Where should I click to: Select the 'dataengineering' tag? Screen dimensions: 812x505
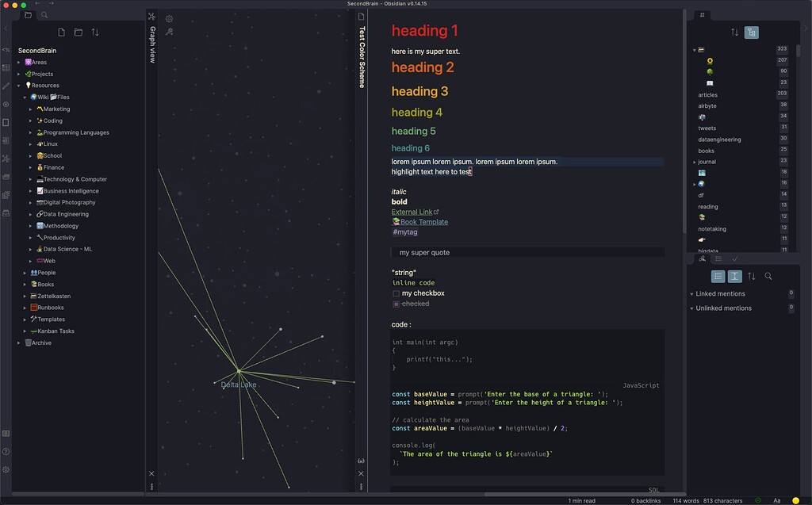point(719,140)
